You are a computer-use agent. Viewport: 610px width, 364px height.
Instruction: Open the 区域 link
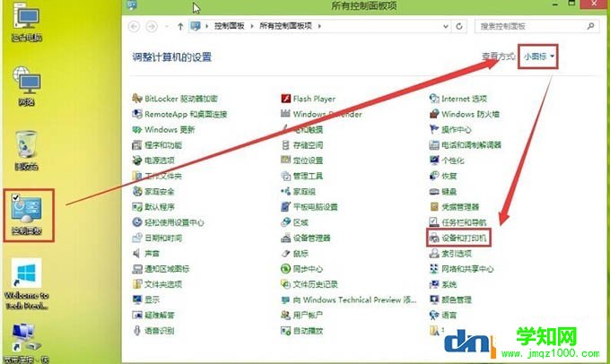pyautogui.click(x=301, y=222)
